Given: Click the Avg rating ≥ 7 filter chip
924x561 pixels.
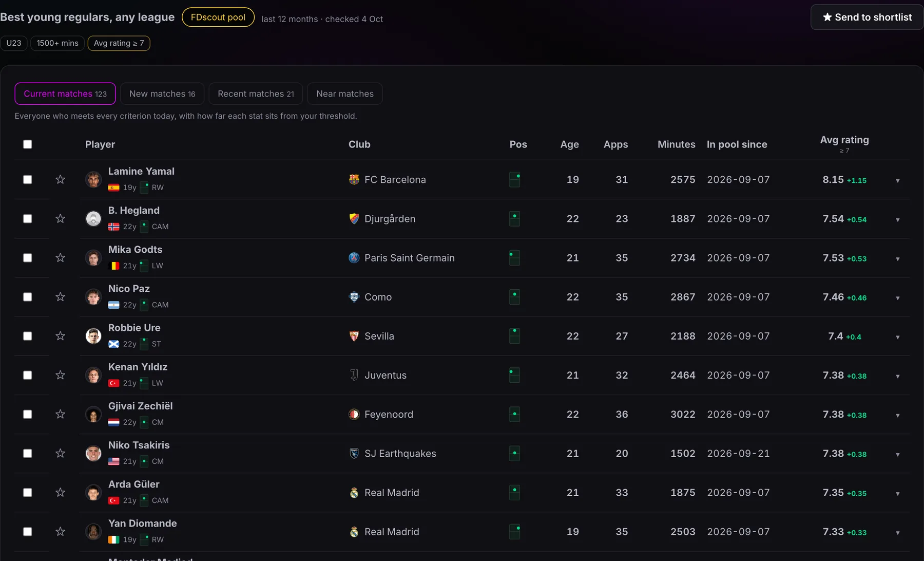Looking at the screenshot, I should tap(119, 43).
